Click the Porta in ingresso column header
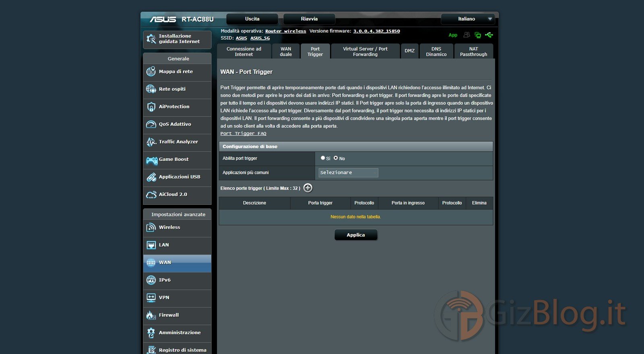This screenshot has height=354, width=644. (x=408, y=203)
